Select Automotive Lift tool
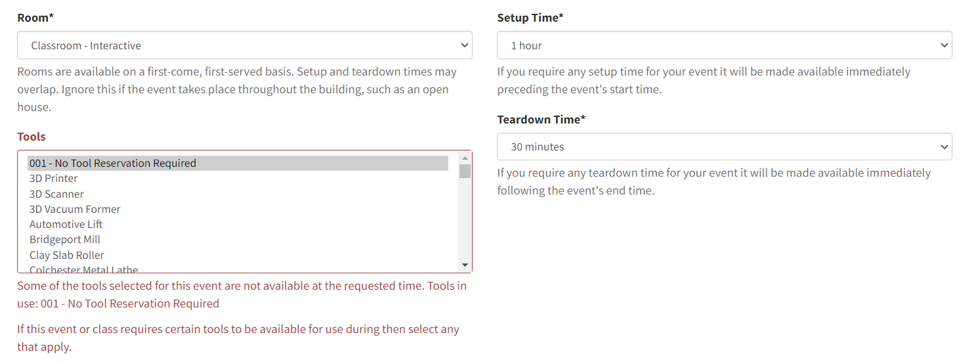The image size is (980, 362). pyautogui.click(x=238, y=224)
